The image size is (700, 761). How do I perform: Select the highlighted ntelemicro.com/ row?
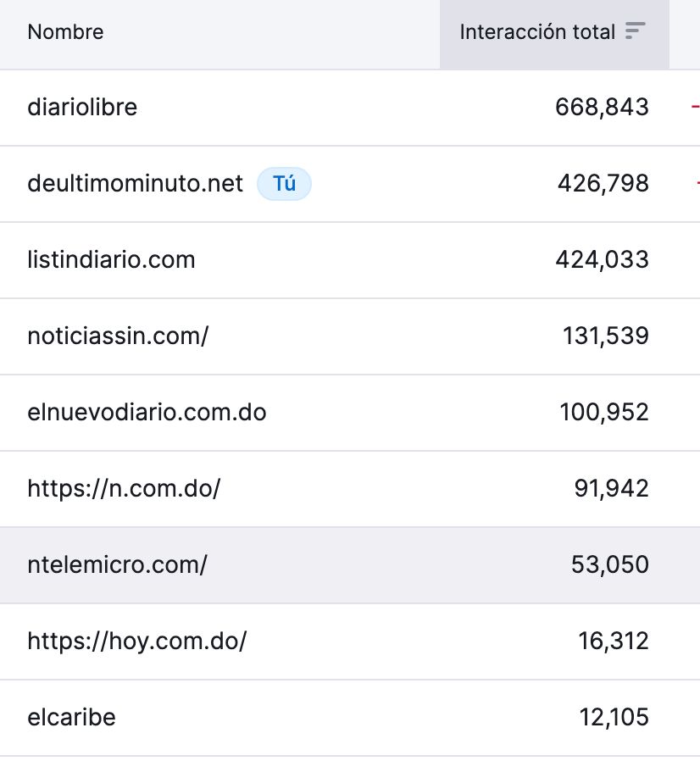point(350,565)
